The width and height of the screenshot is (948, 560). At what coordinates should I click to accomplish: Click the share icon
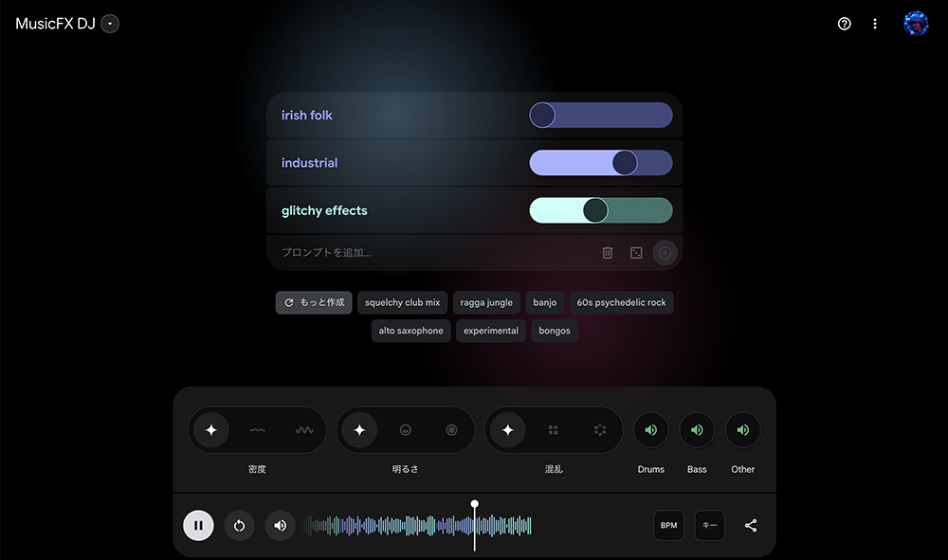click(x=751, y=526)
